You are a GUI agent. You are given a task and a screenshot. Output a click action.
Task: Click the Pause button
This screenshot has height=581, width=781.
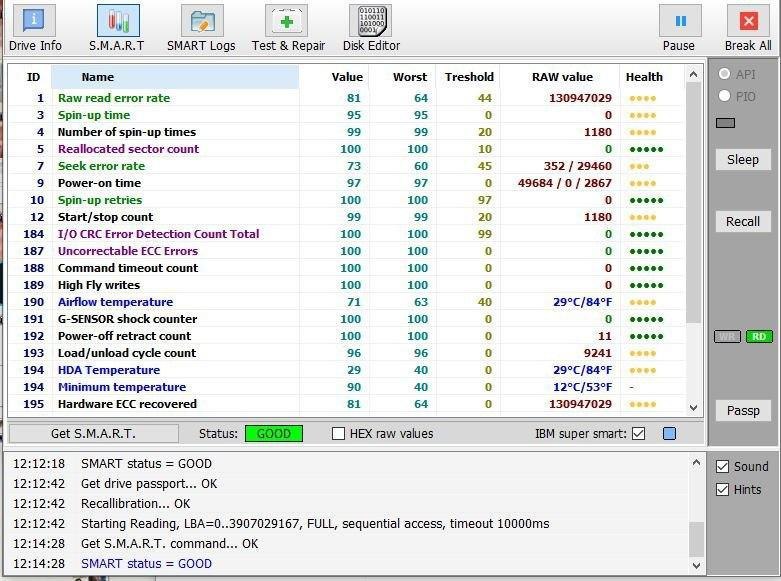click(679, 28)
